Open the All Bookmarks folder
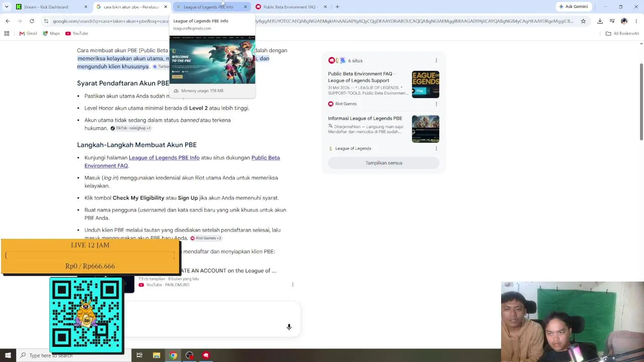Image resolution: width=644 pixels, height=362 pixels. (x=622, y=33)
